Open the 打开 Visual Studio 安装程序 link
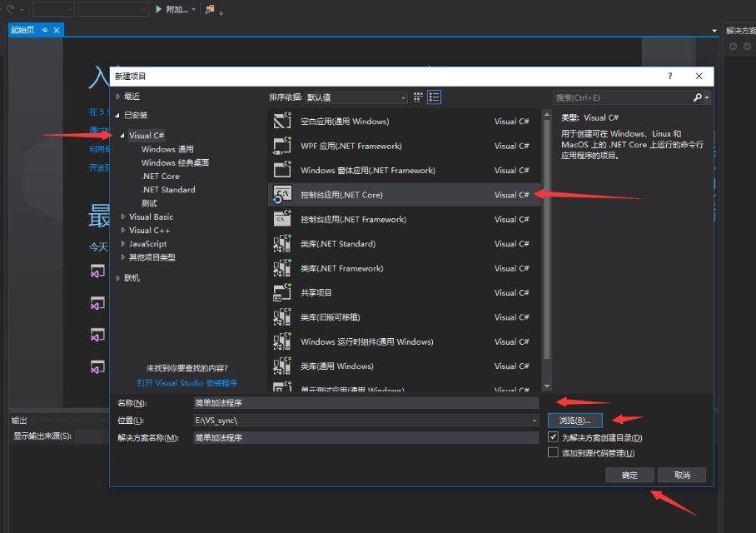Image resolution: width=756 pixels, height=533 pixels. coord(187,383)
